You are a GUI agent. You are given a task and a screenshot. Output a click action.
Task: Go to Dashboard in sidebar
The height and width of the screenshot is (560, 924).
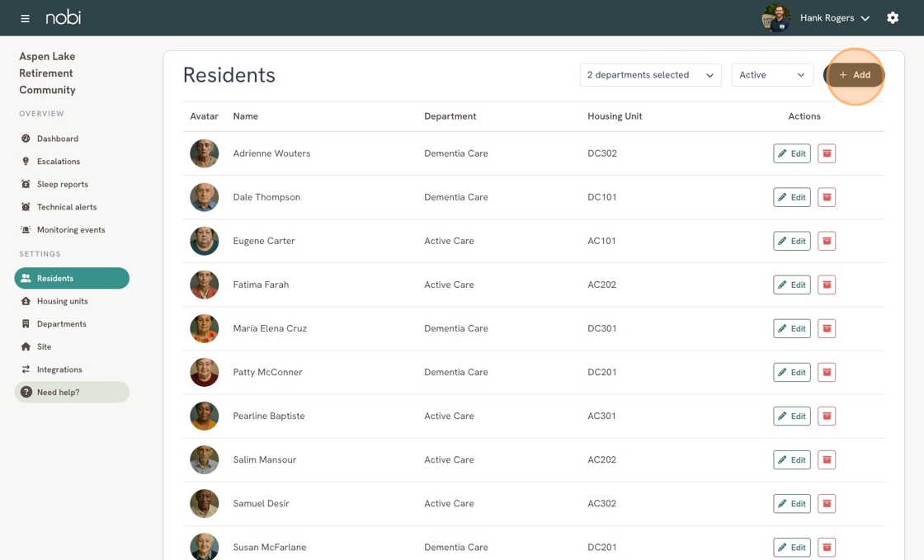tap(57, 139)
